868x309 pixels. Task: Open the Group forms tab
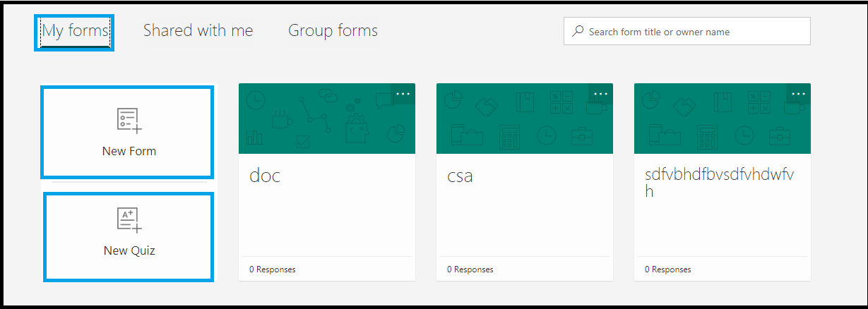click(x=333, y=30)
